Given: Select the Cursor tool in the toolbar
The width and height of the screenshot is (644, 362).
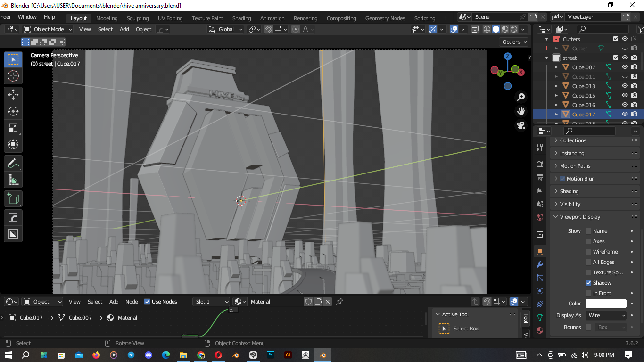Looking at the screenshot, I should 13,76.
